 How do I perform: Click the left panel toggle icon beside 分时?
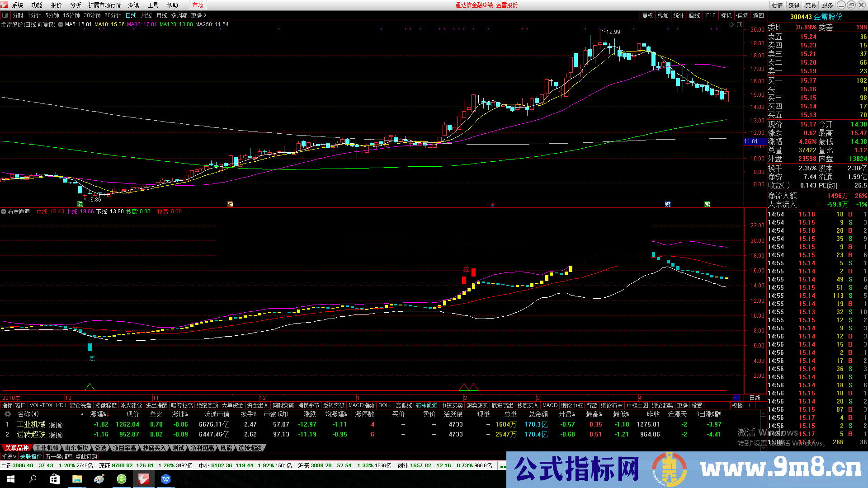5,15
